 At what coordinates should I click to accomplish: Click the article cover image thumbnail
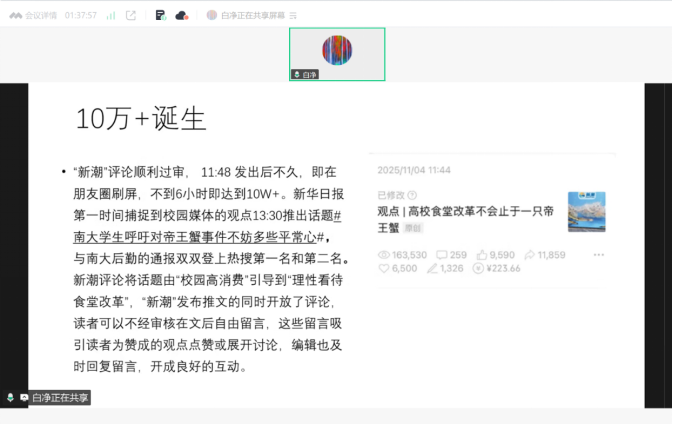click(586, 212)
